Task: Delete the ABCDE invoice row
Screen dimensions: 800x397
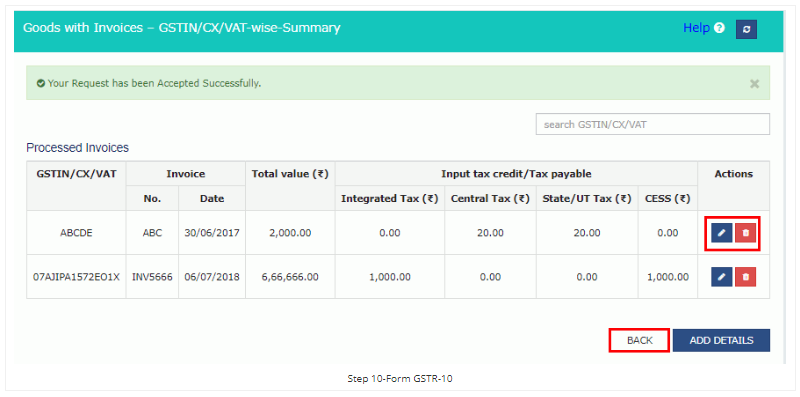Action: pyautogui.click(x=745, y=233)
